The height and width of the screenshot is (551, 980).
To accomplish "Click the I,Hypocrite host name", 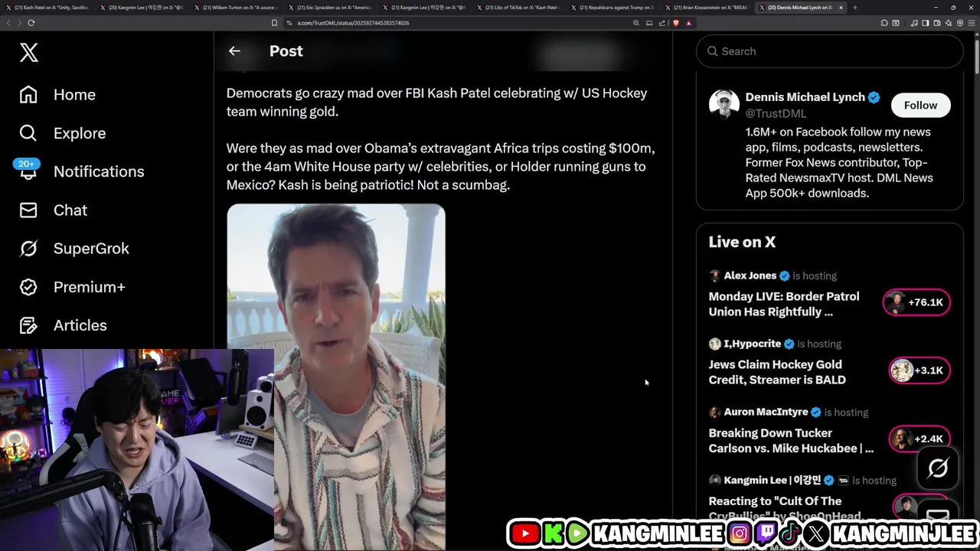I will tap(752, 344).
